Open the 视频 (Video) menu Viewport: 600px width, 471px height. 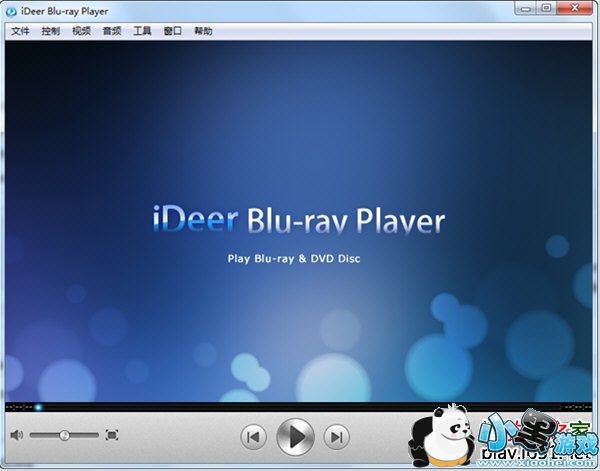point(81,31)
